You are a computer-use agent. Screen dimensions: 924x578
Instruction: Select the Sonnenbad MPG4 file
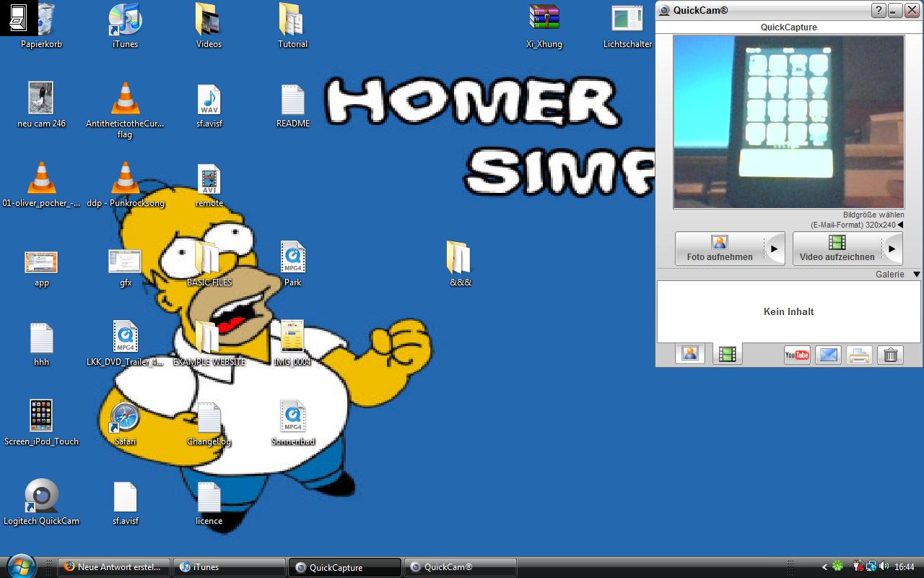click(292, 423)
